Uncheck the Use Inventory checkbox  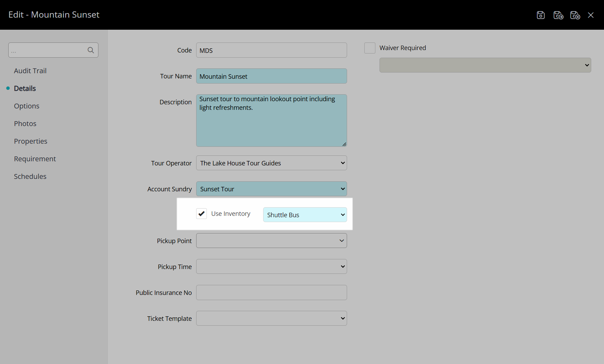click(x=201, y=214)
